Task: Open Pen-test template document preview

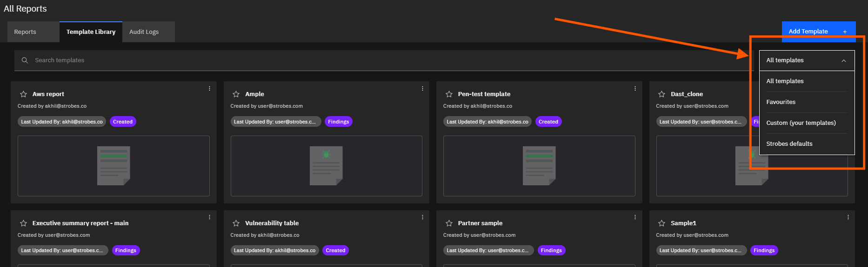Action: coord(539,166)
